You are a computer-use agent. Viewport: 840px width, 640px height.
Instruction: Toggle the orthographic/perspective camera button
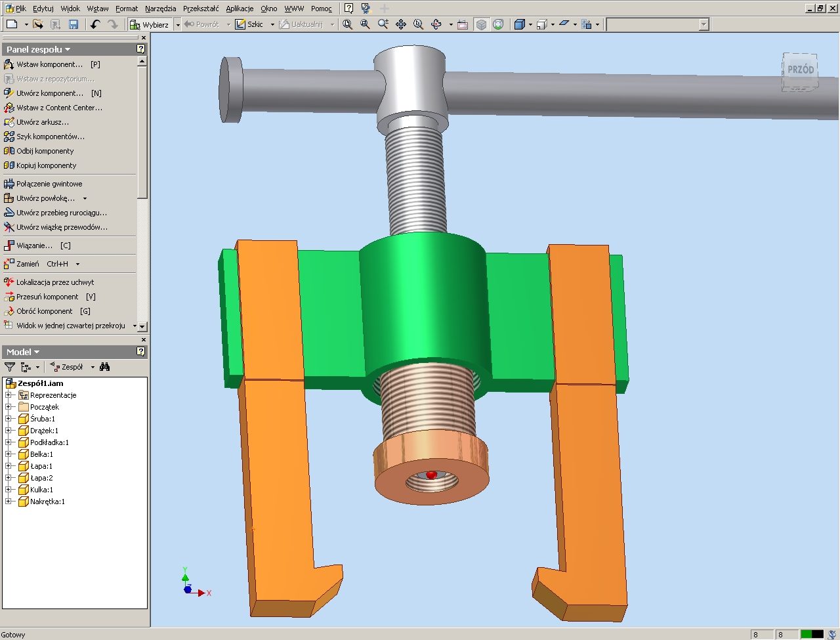point(541,24)
